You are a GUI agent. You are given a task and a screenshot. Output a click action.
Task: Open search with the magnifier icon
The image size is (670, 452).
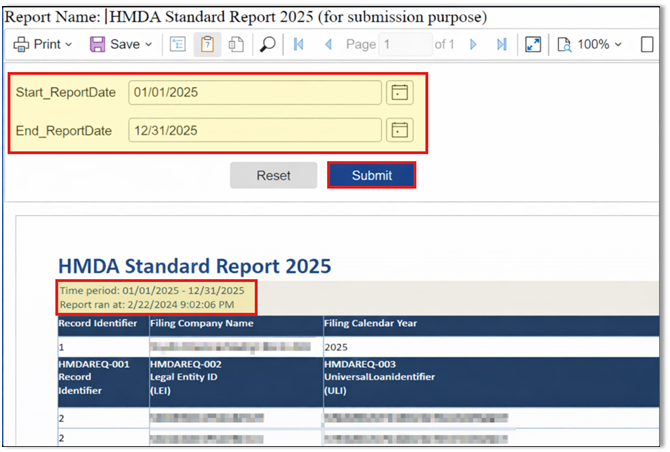(267, 45)
